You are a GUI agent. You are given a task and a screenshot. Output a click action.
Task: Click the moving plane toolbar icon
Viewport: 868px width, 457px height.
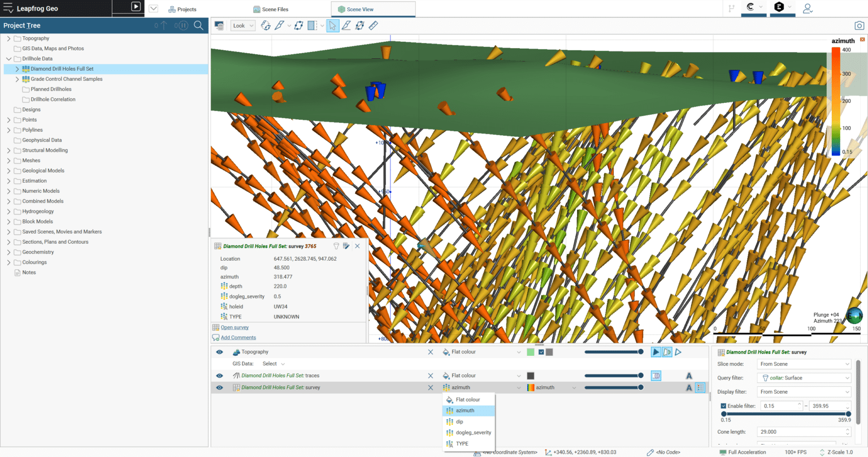tap(298, 25)
